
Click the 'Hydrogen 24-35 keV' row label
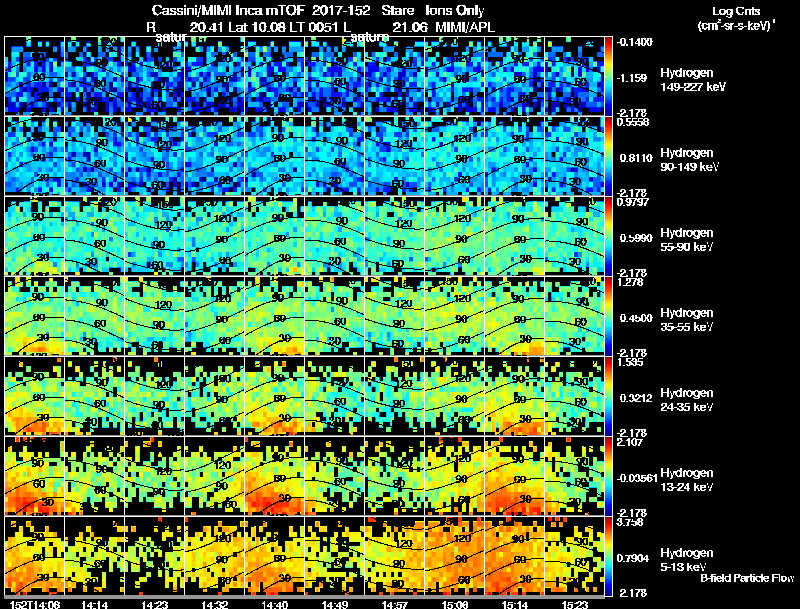tap(687, 400)
